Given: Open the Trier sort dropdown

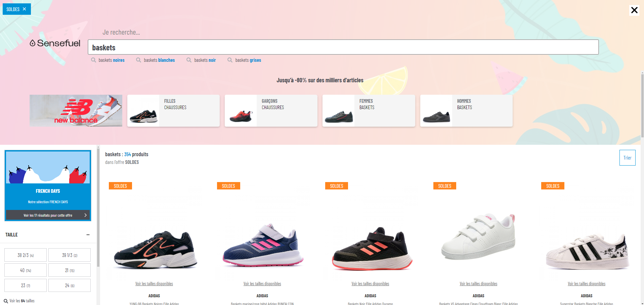Looking at the screenshot, I should coord(627,158).
